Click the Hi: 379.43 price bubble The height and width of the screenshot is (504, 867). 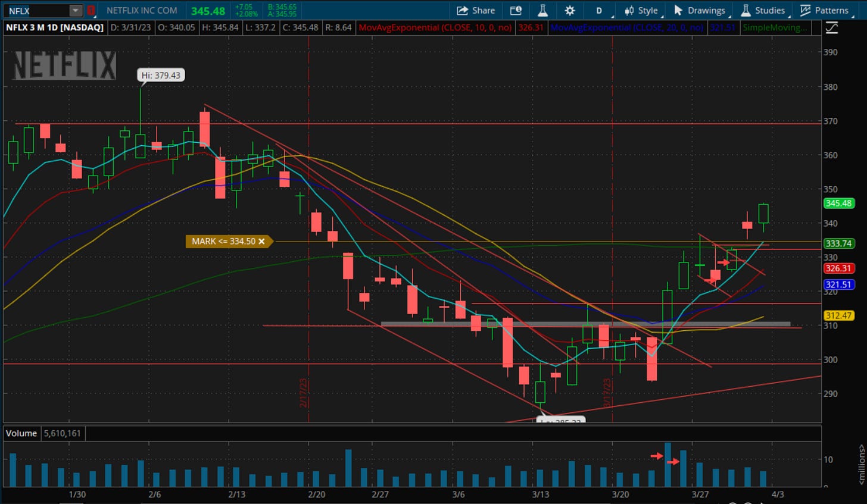point(161,75)
